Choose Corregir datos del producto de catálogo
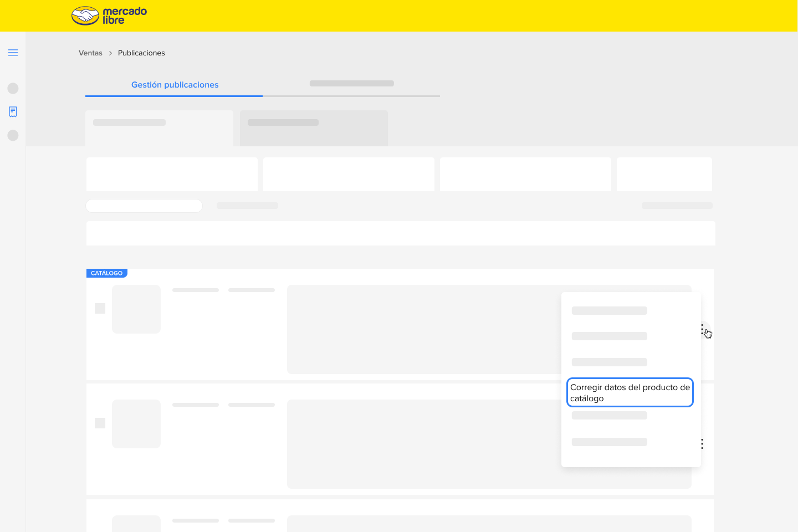 (x=630, y=392)
